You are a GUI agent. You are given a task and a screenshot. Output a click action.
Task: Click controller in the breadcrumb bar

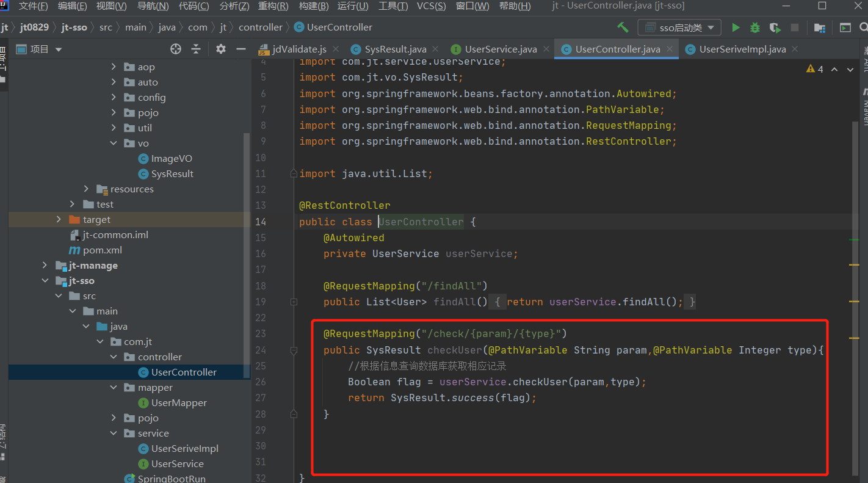pos(261,27)
